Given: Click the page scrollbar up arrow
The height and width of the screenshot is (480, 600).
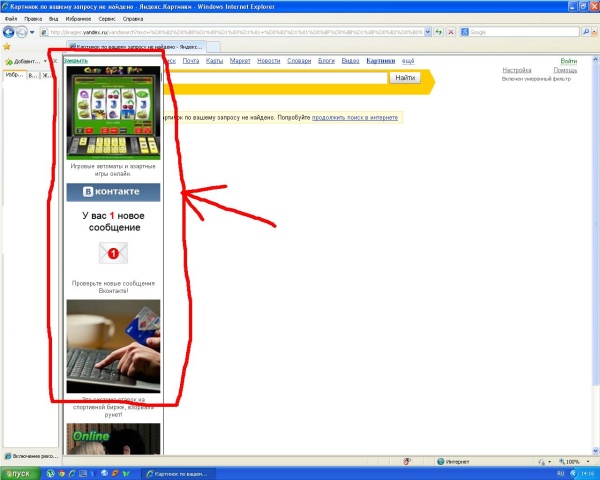Looking at the screenshot, I should pyautogui.click(x=595, y=60).
